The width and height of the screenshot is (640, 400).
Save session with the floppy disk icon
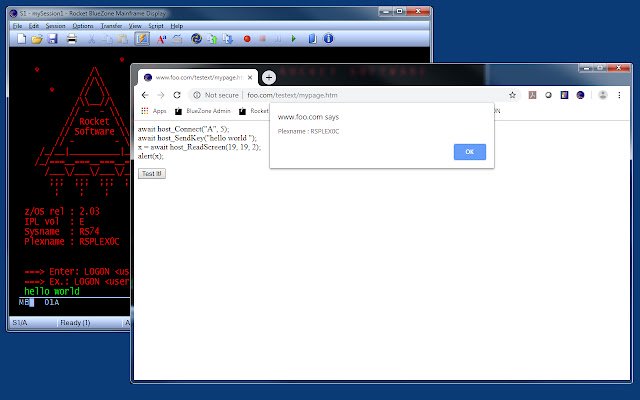pos(53,39)
